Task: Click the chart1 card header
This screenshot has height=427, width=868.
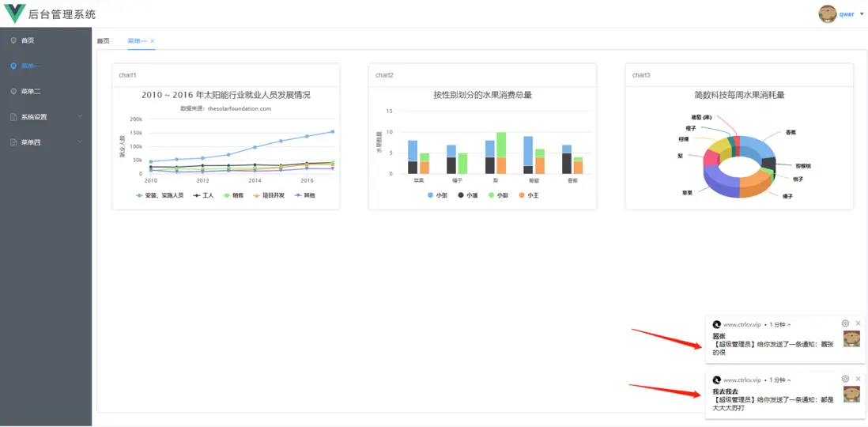Action: click(226, 75)
